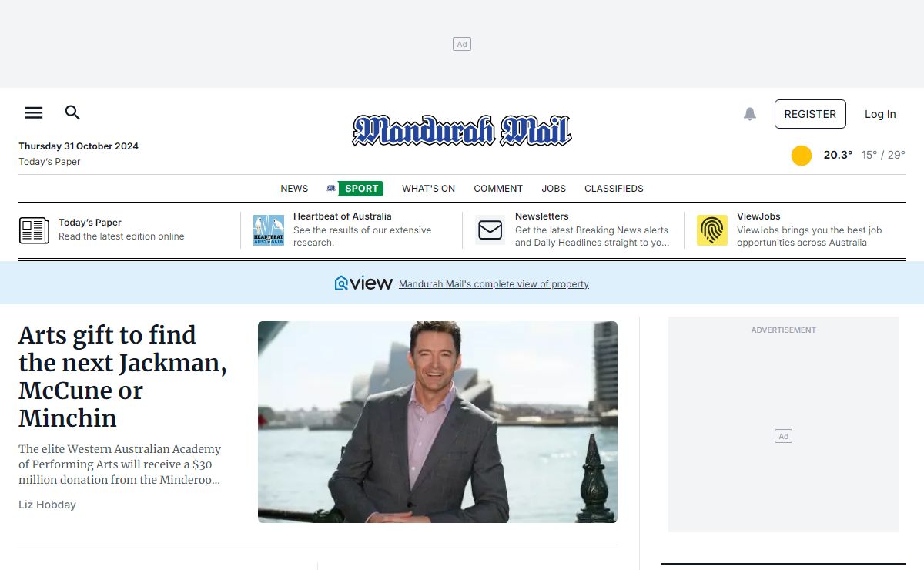Click the Log In link

pyautogui.click(x=880, y=114)
